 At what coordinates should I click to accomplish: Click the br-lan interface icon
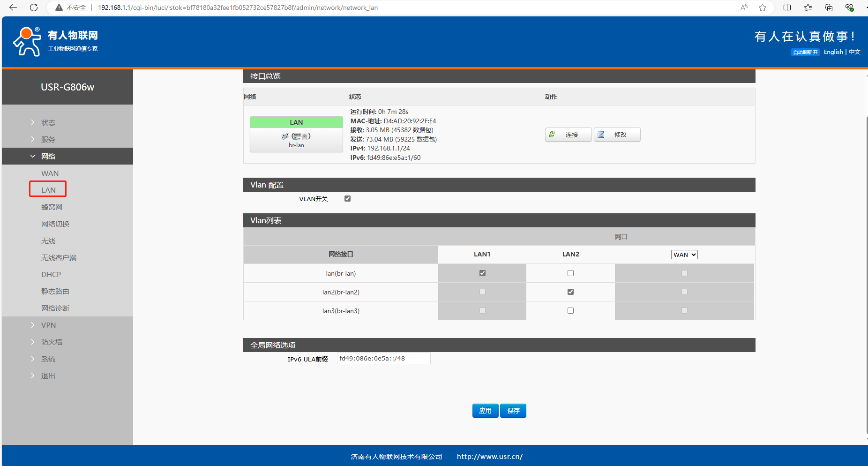(296, 136)
